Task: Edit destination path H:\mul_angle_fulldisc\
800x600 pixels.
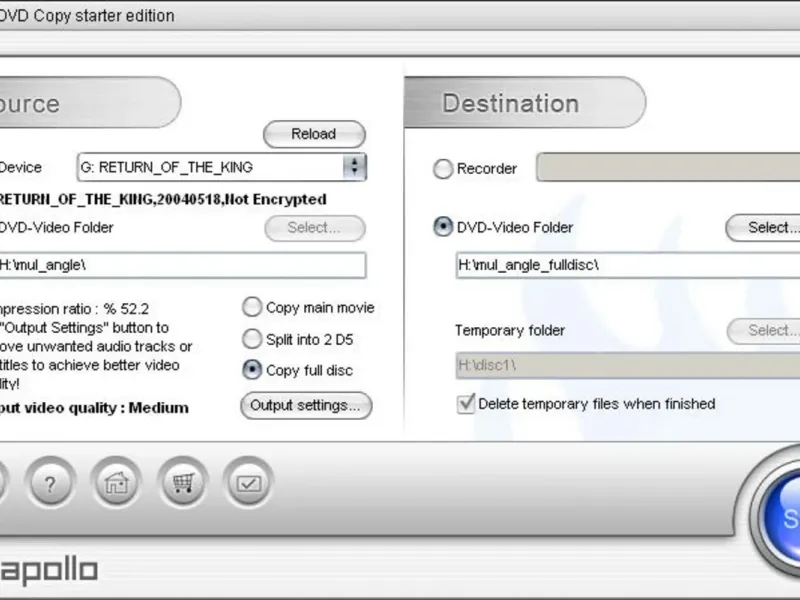Action: pos(628,265)
